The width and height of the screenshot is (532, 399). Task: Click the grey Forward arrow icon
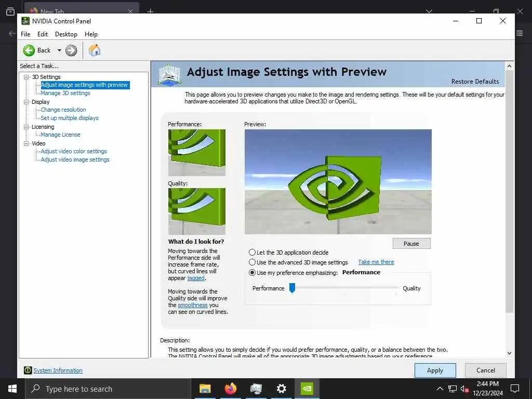tap(71, 50)
